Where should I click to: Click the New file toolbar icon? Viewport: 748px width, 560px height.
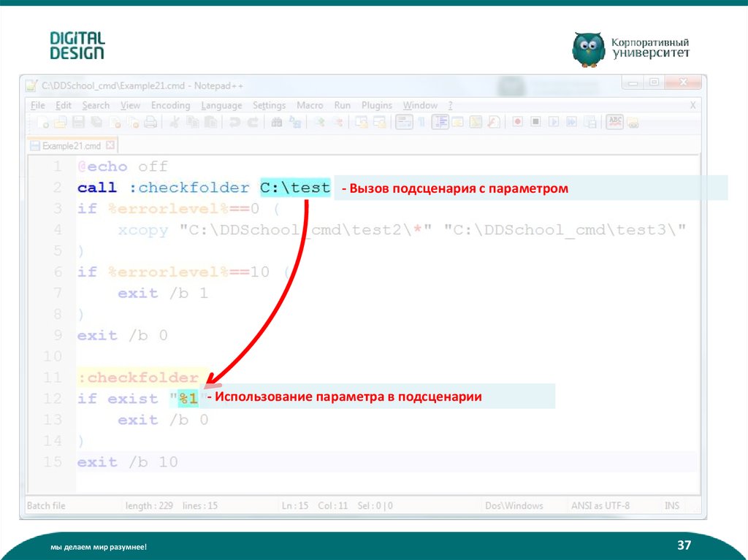pos(43,123)
